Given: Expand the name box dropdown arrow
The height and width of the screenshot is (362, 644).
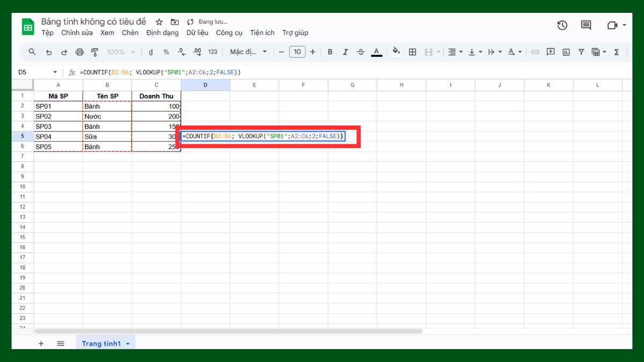Looking at the screenshot, I should tap(55, 72).
